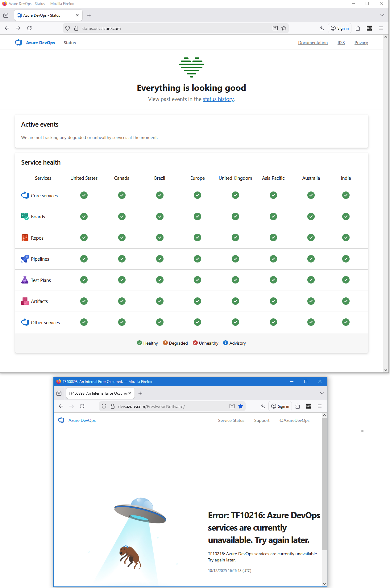Image resolution: width=390 pixels, height=588 pixels.
Task: Click Core services healthy icon for India
Action: [x=346, y=195]
